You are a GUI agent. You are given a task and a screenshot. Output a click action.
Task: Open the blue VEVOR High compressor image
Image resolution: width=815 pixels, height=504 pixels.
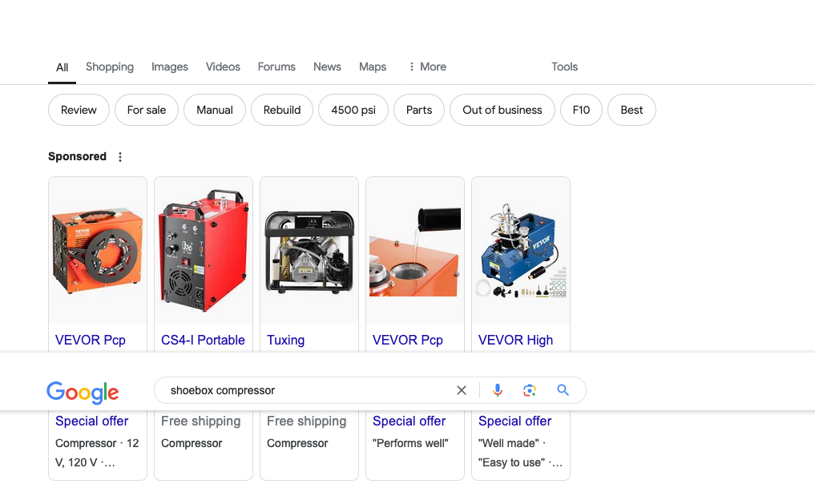(x=521, y=251)
